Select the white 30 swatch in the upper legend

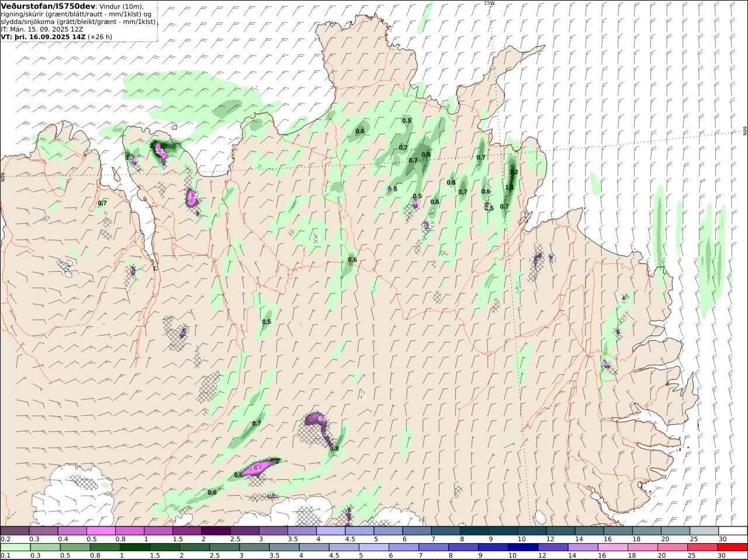tap(733, 531)
